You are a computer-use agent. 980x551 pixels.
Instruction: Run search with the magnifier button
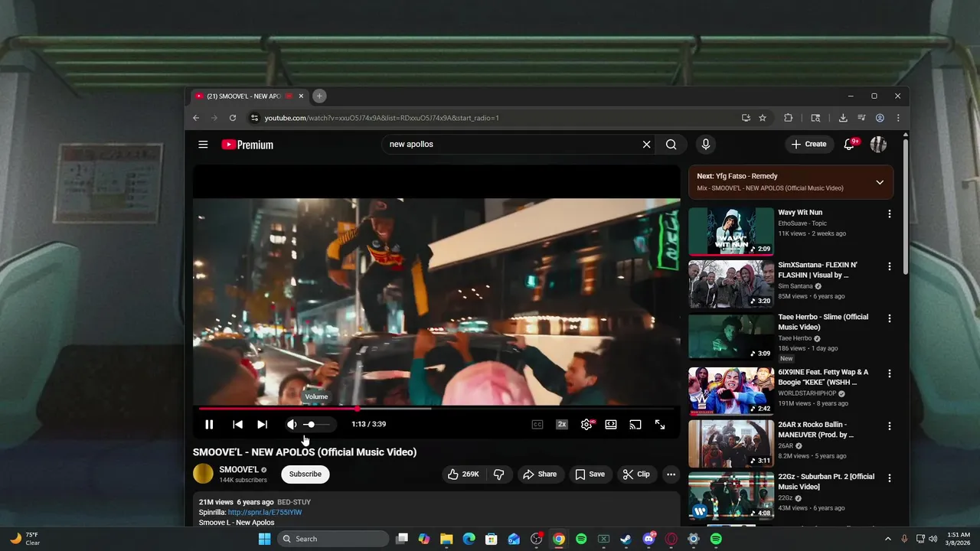click(671, 144)
